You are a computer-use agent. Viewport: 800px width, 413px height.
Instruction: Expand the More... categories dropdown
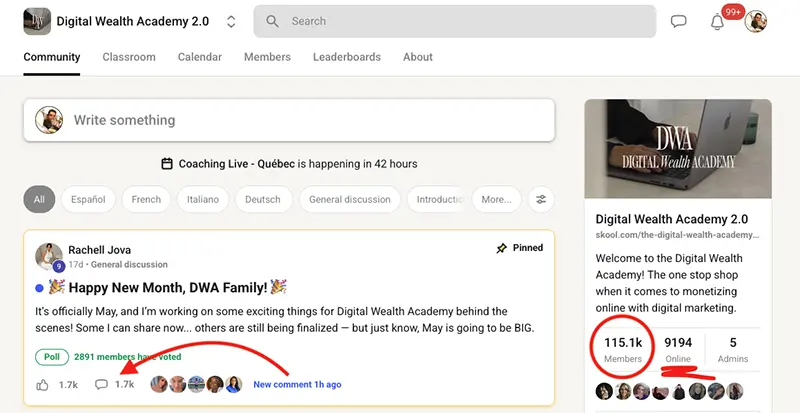point(496,200)
